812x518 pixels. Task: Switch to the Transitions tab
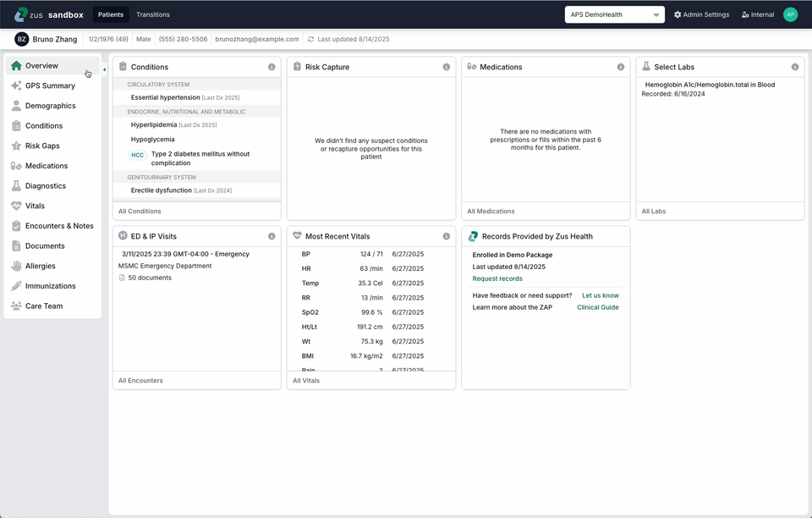point(153,14)
